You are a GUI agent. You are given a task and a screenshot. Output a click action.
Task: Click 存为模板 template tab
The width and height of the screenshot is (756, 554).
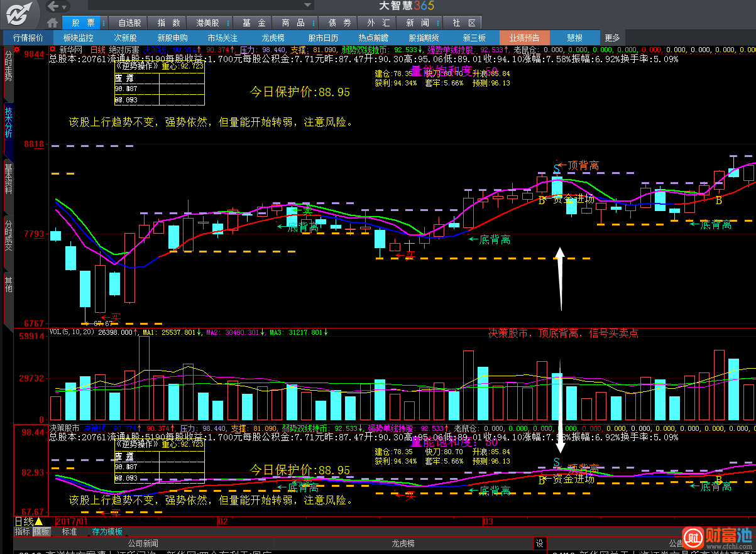click(107, 531)
